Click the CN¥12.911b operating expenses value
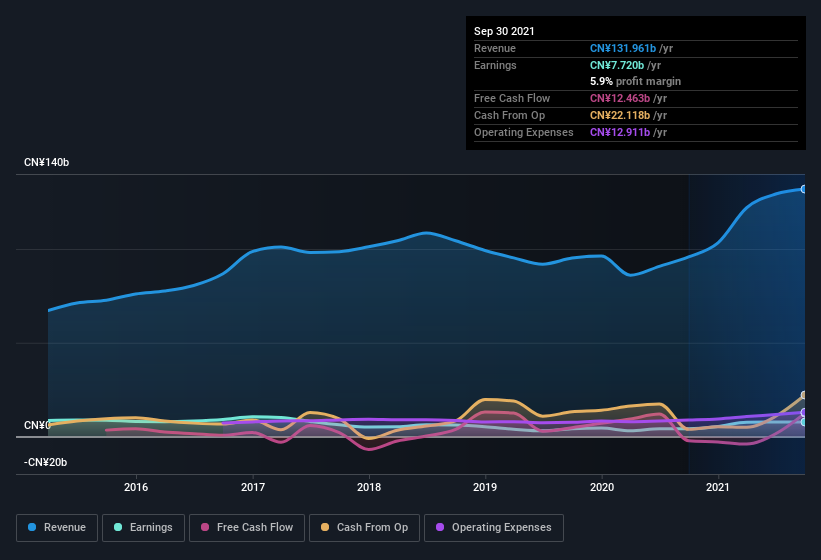 point(620,132)
